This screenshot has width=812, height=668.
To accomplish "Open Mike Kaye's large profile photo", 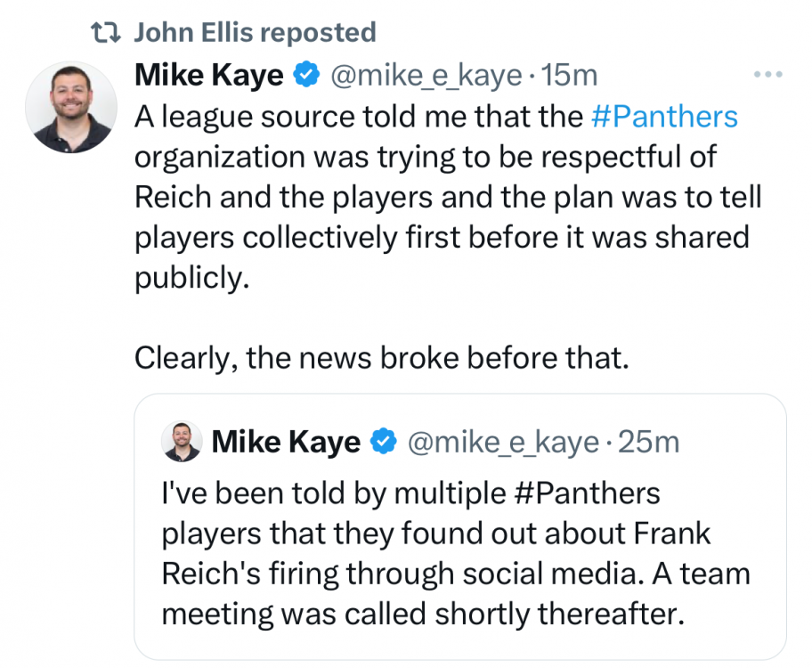I will coord(71,107).
